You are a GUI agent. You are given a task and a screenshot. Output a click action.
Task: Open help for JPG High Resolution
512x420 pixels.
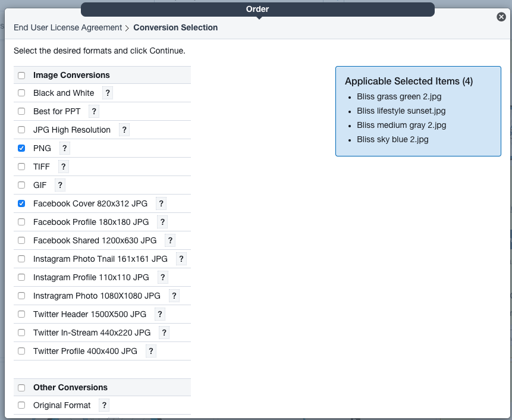click(x=124, y=130)
